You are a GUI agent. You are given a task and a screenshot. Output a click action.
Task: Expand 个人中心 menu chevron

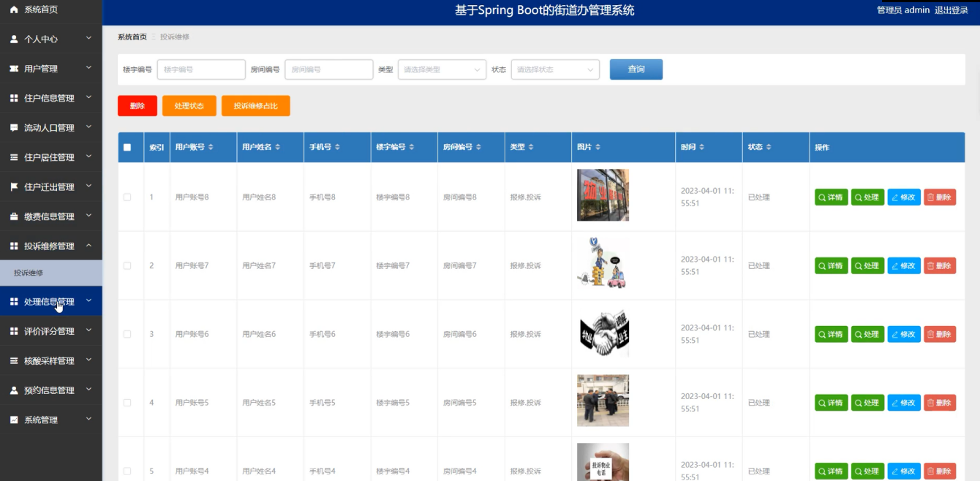click(88, 38)
